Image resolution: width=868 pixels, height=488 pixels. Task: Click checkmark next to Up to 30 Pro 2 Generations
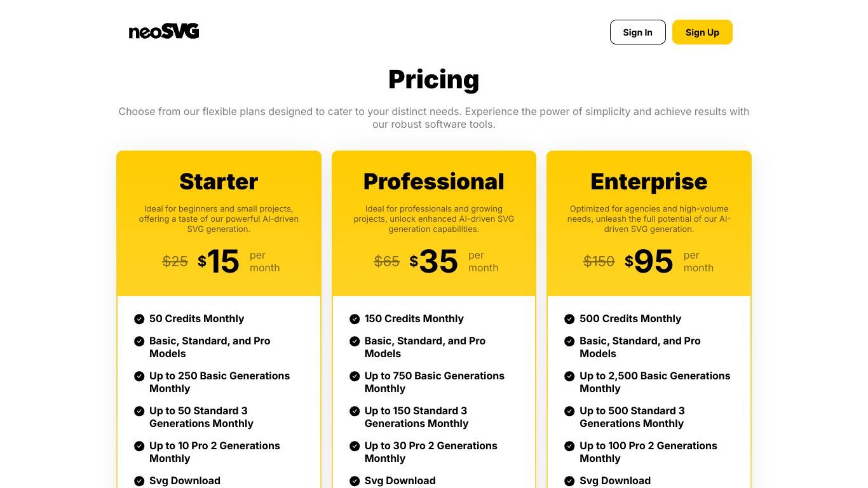point(355,446)
